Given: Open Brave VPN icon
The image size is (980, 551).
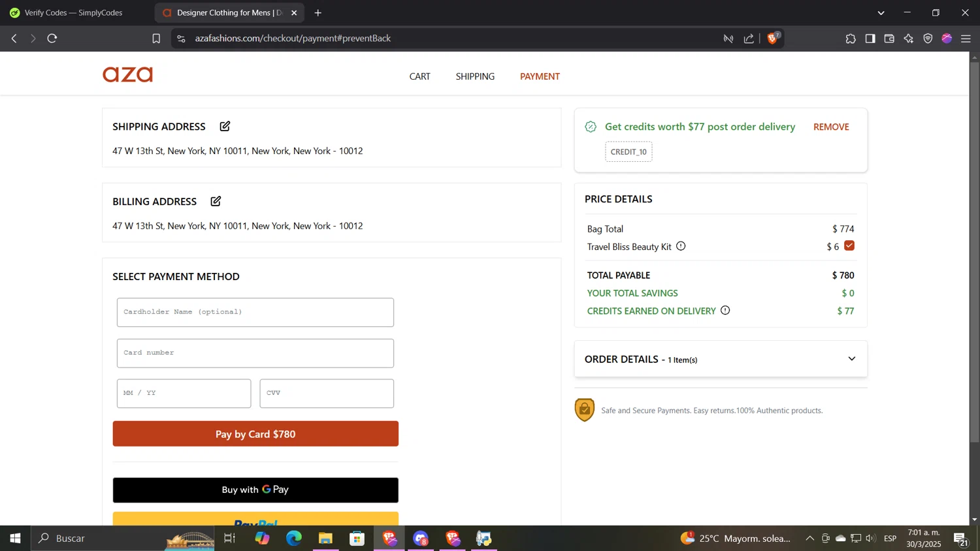Looking at the screenshot, I should tap(928, 39).
